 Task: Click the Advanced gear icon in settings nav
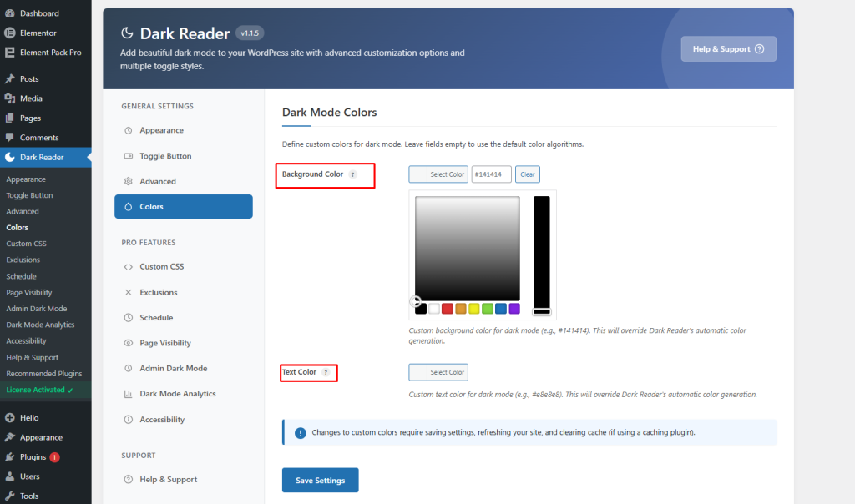point(128,181)
